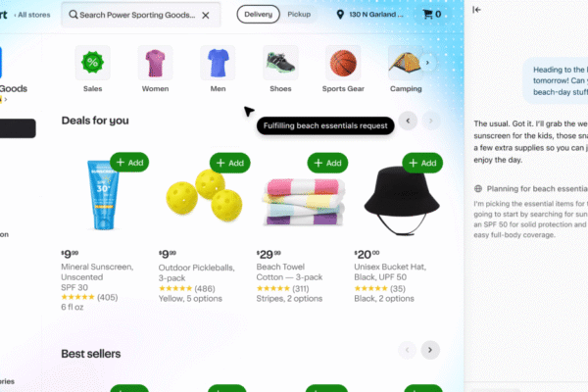Choose the Shoes category icon

(280, 63)
